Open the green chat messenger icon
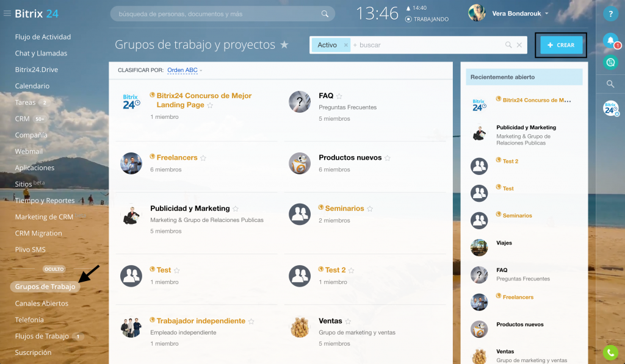Image resolution: width=625 pixels, height=364 pixels. tap(610, 62)
